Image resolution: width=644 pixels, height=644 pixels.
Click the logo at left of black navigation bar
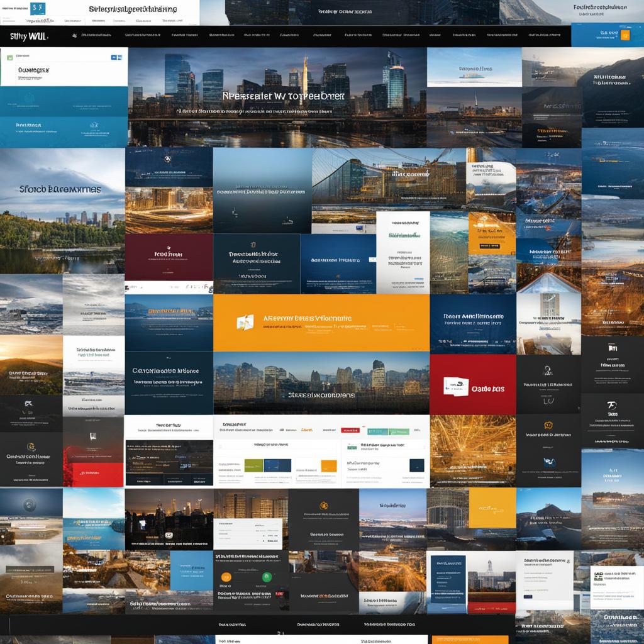(29, 36)
